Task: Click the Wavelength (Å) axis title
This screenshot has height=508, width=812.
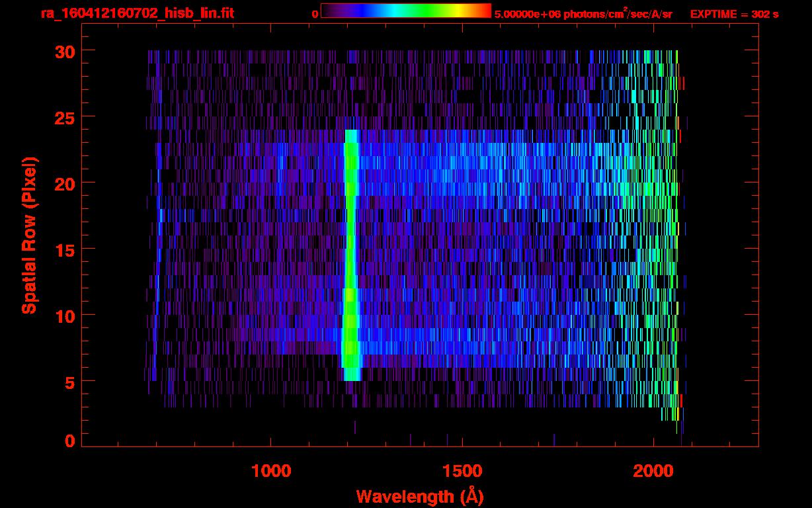Action: [420, 496]
